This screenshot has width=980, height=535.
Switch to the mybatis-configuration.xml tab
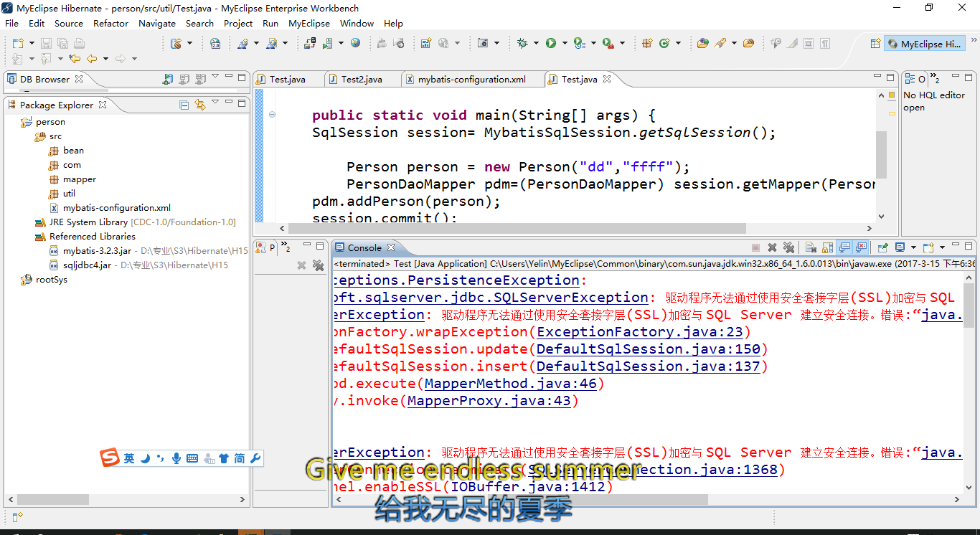point(473,80)
